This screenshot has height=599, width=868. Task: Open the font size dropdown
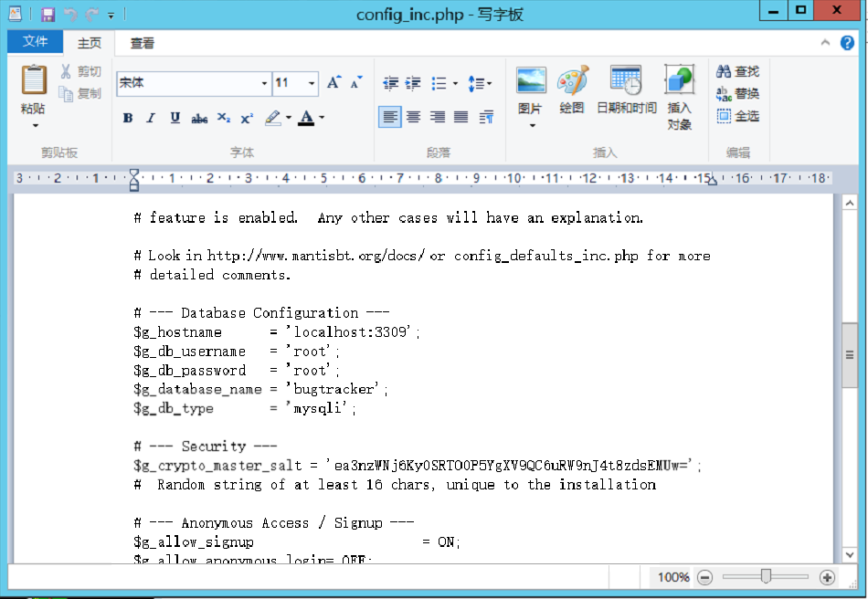(312, 83)
